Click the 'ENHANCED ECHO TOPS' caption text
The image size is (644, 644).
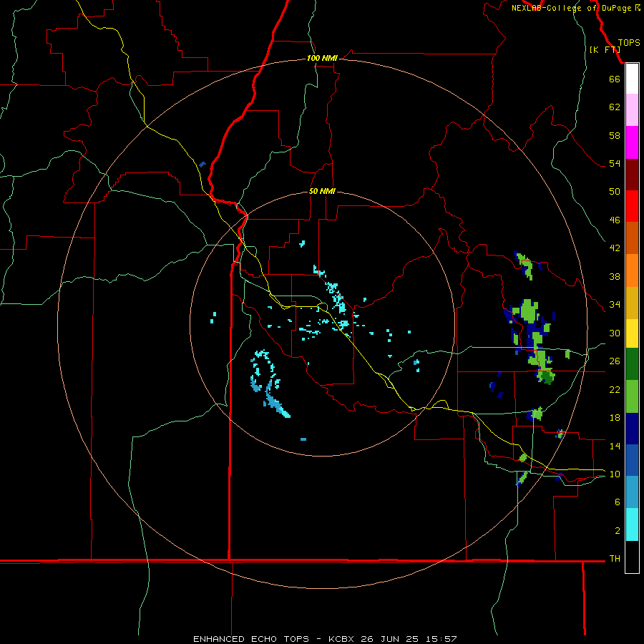point(251,639)
